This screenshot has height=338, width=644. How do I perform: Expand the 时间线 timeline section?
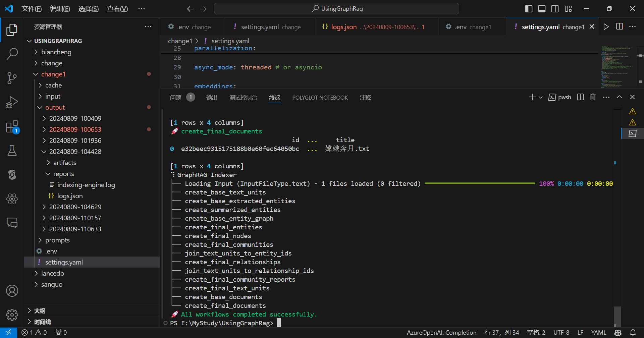tap(92, 322)
